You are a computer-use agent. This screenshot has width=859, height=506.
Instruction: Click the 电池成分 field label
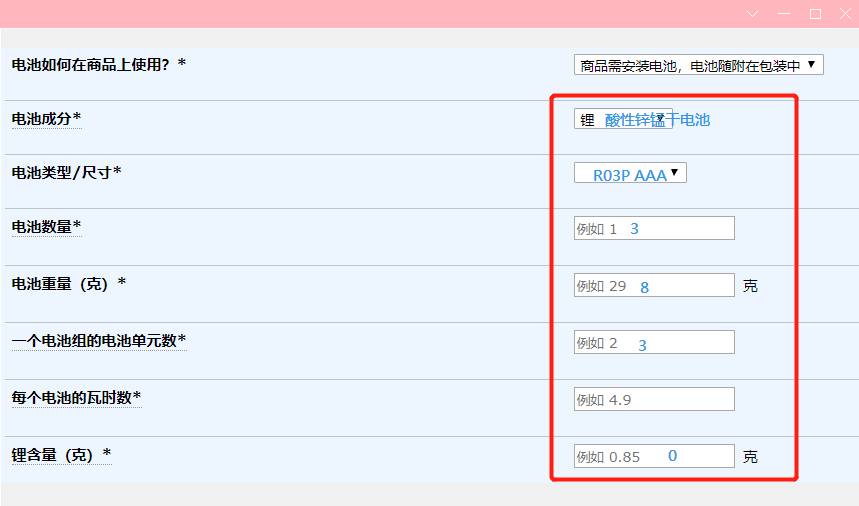click(x=46, y=119)
